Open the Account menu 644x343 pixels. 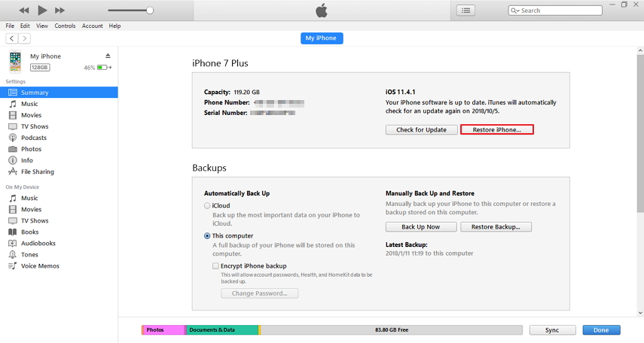pos(93,26)
